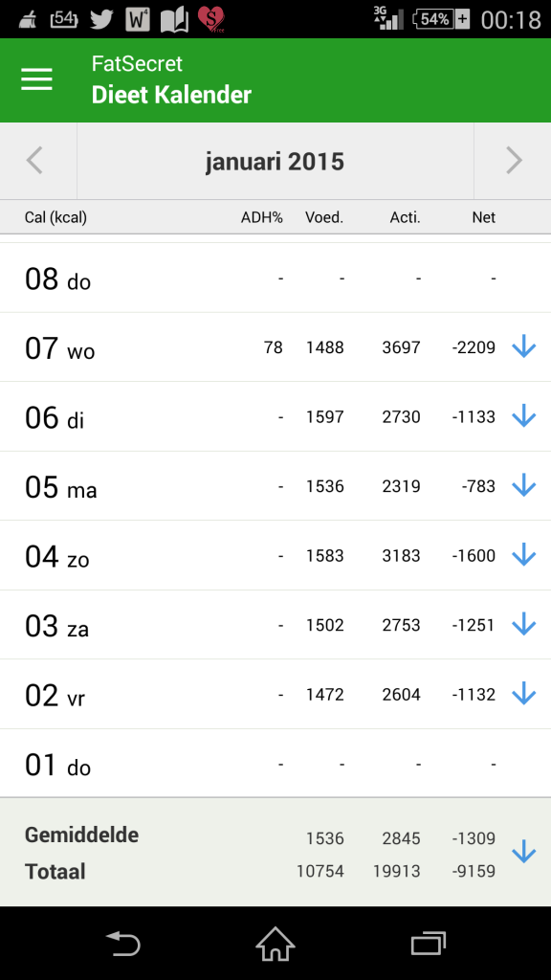Select the Acti. column header

(x=405, y=217)
